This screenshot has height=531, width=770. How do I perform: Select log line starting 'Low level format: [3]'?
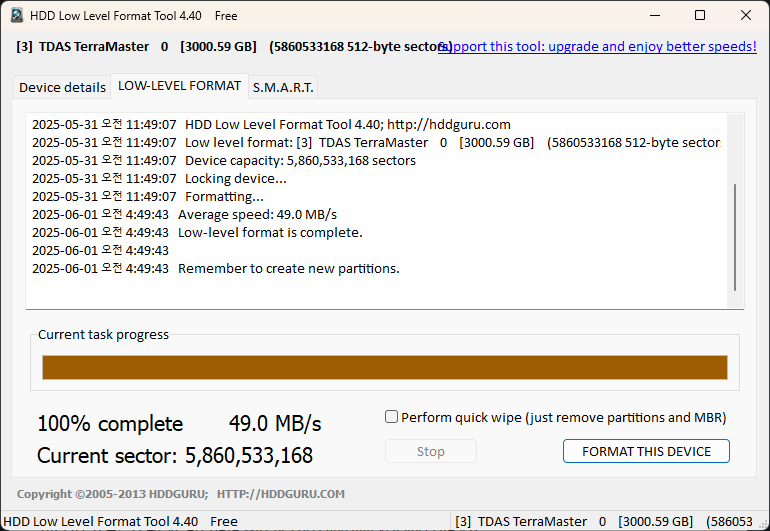(376, 142)
